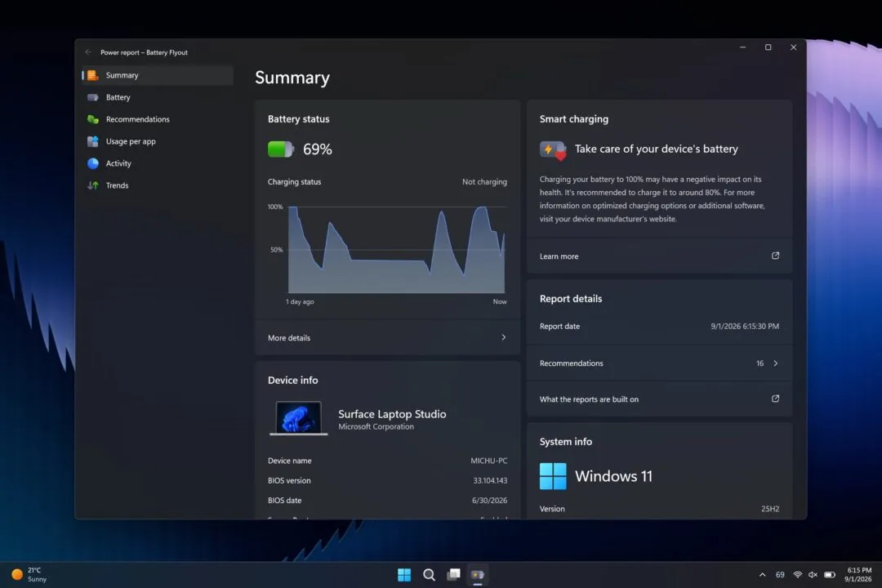Click Microsoft Corporation text
Viewport: 882px width, 588px height.
click(x=376, y=426)
